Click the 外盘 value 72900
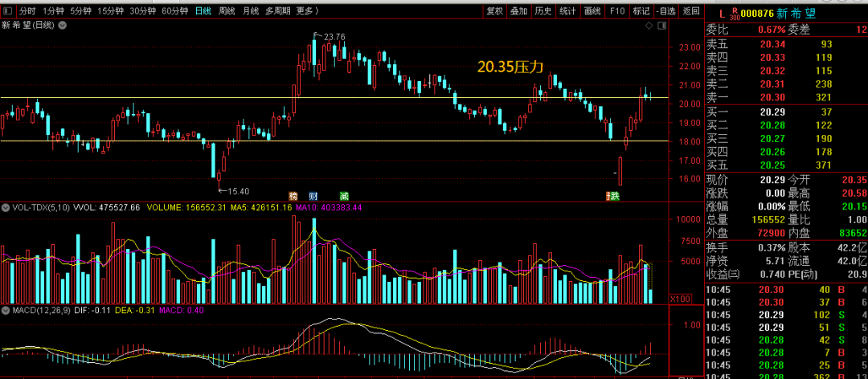Screen dimensions: 868x379 point(771,233)
